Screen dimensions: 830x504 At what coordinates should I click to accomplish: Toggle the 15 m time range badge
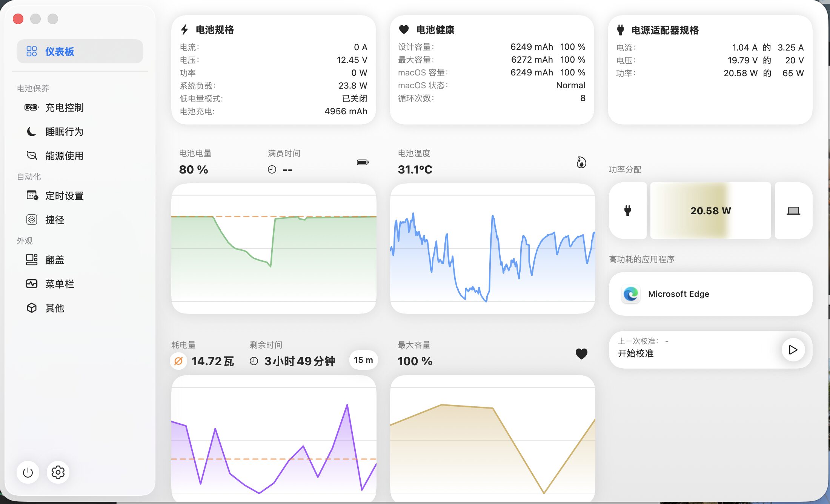[x=363, y=360]
